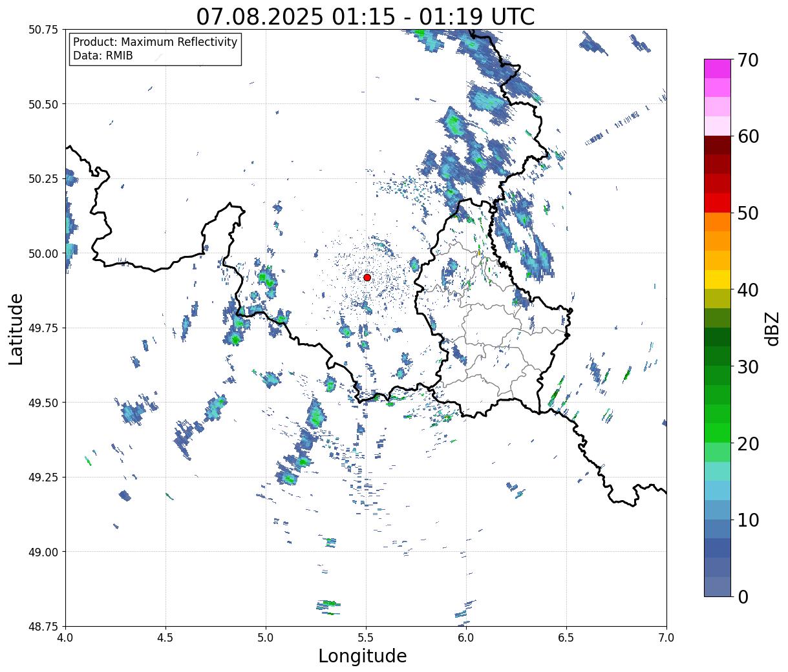
Task: Click the y-axis tick label 49.75
Action: (x=43, y=328)
